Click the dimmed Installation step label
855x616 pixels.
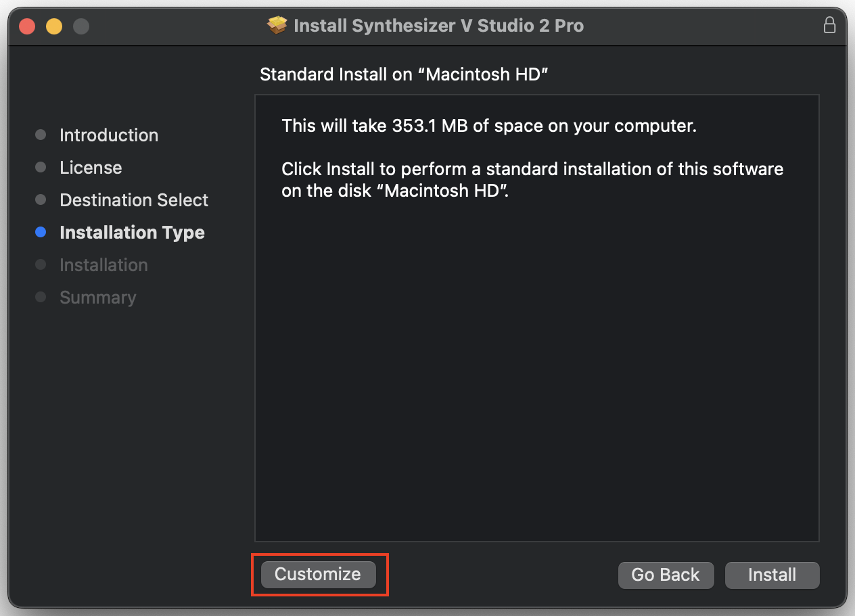(103, 265)
